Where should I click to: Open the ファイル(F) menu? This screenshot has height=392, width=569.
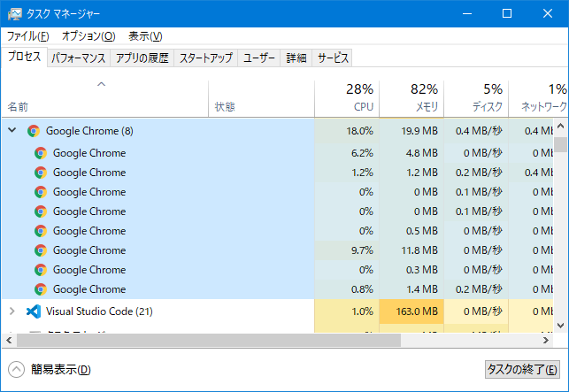pyautogui.click(x=28, y=36)
